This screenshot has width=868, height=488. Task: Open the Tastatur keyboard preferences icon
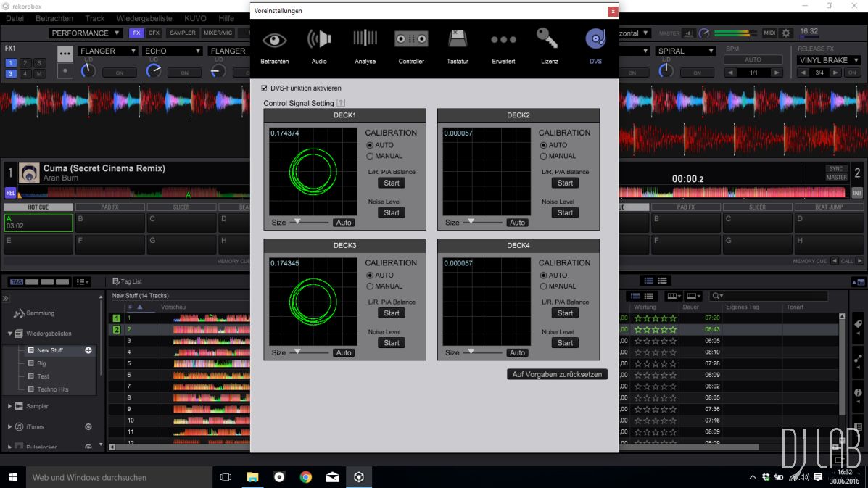pos(458,40)
